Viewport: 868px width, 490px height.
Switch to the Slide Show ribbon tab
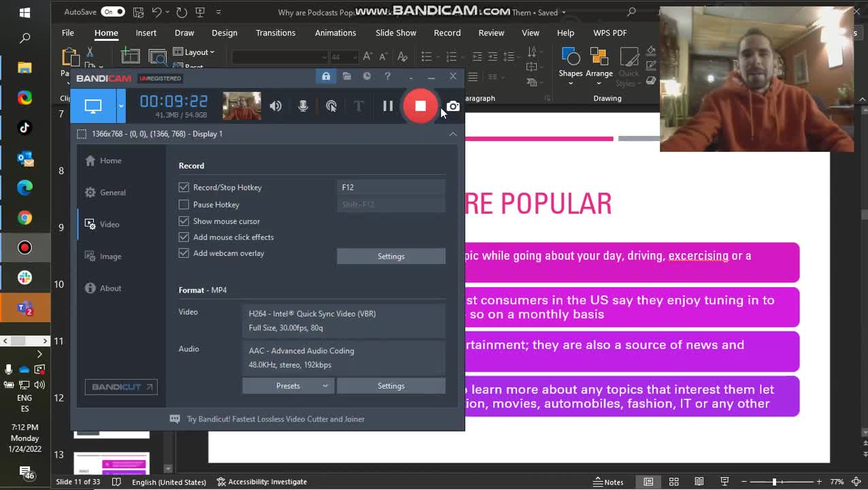pos(396,33)
